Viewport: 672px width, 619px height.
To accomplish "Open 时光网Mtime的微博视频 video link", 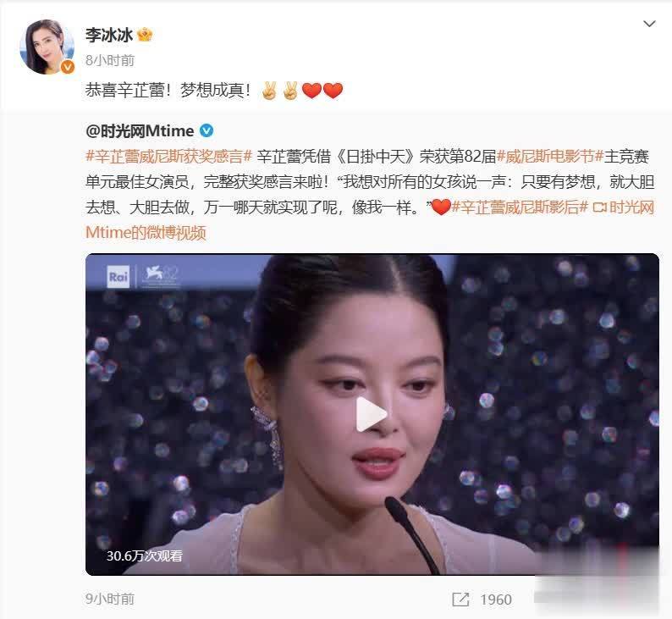I will 370,219.
